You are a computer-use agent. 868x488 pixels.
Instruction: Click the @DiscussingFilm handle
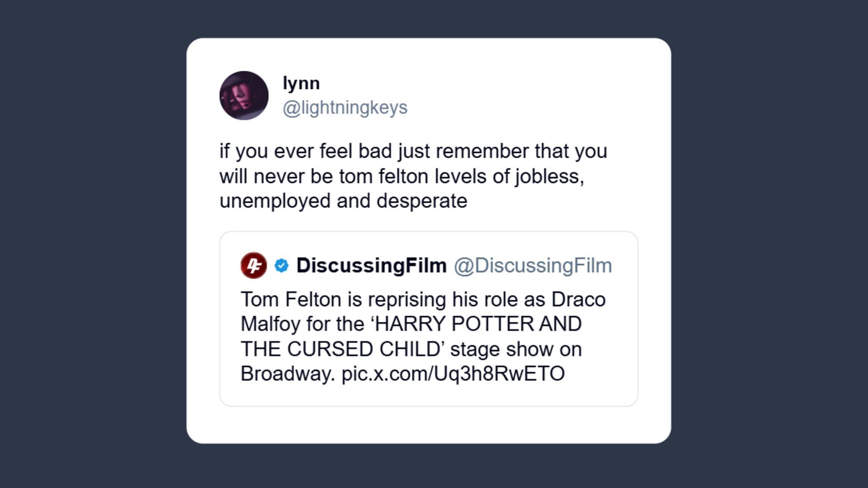(533, 266)
